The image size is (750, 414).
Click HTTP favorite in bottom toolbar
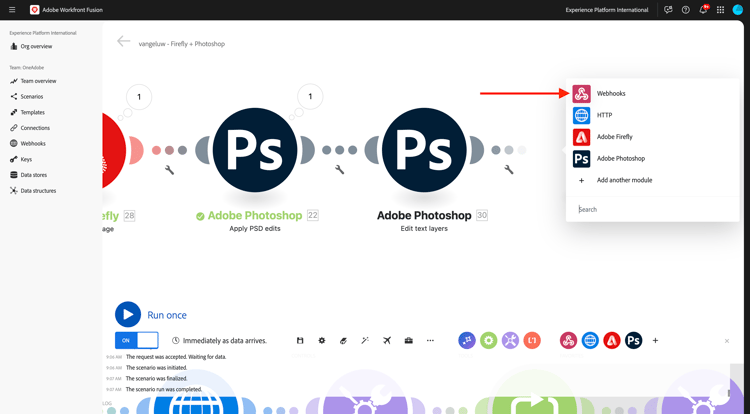[590, 340]
